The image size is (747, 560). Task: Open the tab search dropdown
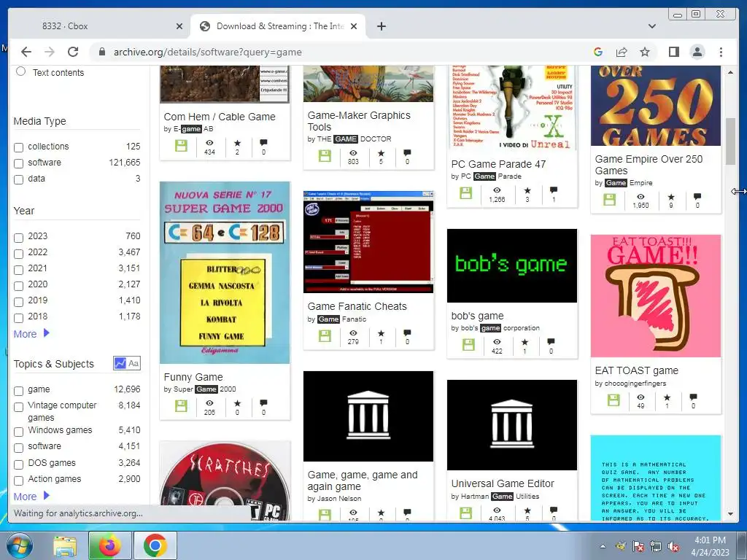[652, 26]
